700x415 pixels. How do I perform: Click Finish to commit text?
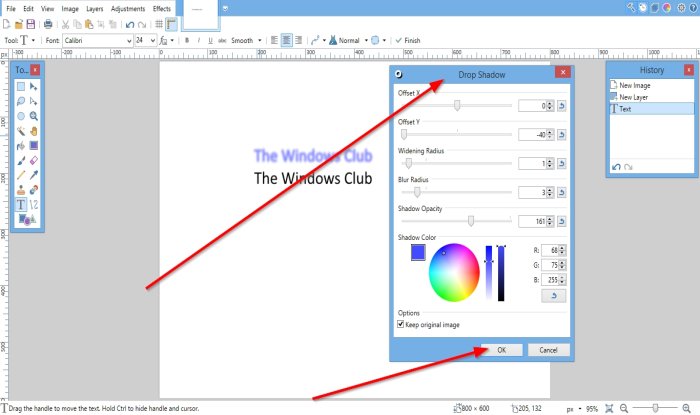click(408, 40)
